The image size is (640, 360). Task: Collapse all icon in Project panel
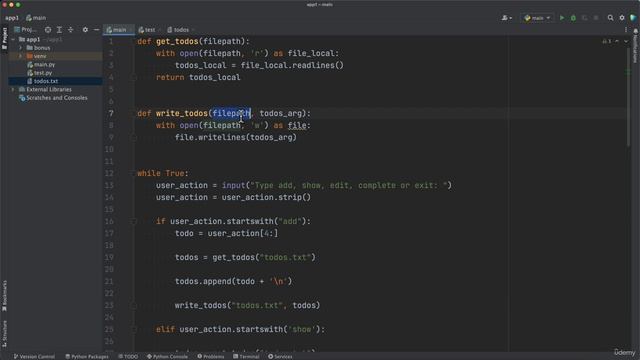(x=71, y=30)
